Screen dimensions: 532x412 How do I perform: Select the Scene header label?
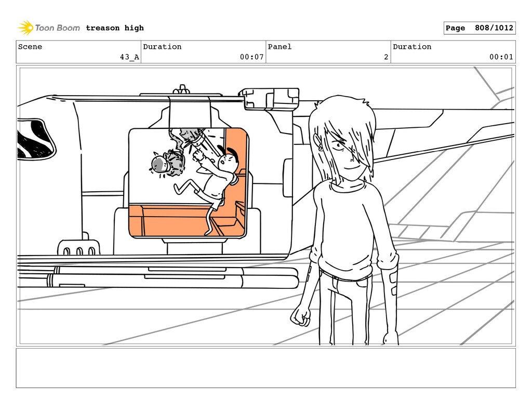click(x=30, y=47)
